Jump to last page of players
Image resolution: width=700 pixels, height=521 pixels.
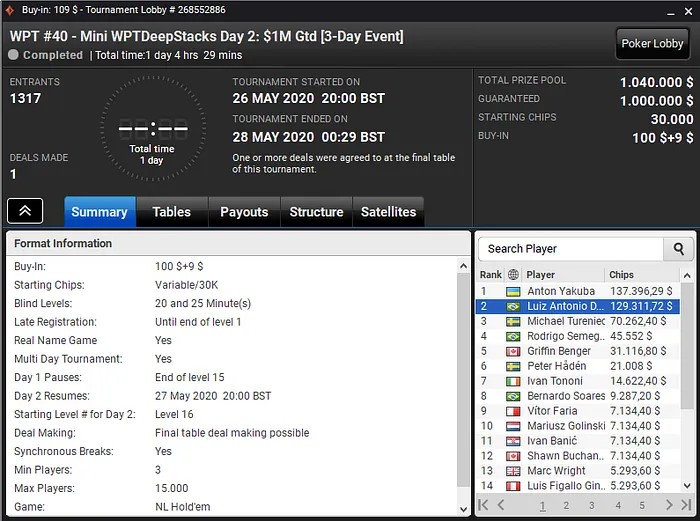click(x=686, y=505)
